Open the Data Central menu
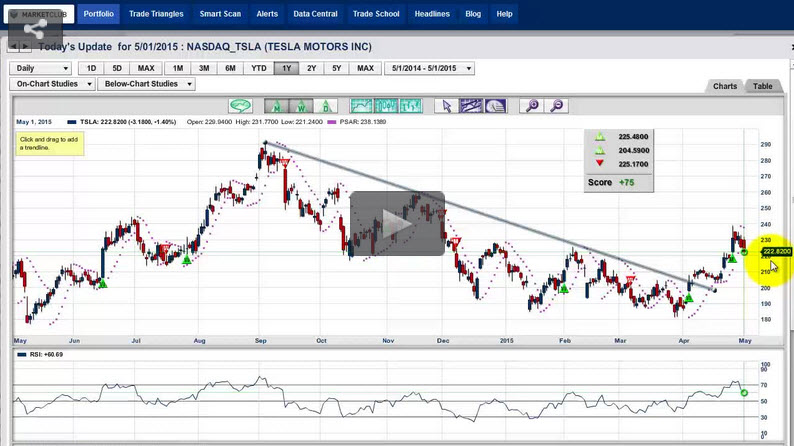794x446 pixels. 315,14
